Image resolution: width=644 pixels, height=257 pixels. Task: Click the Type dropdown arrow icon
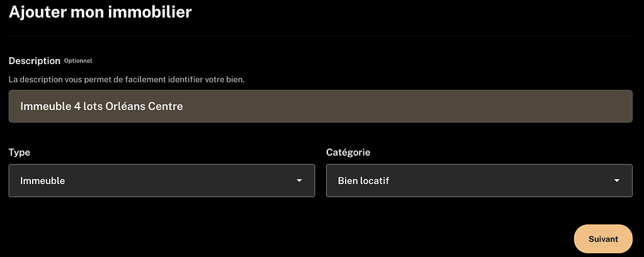(299, 181)
